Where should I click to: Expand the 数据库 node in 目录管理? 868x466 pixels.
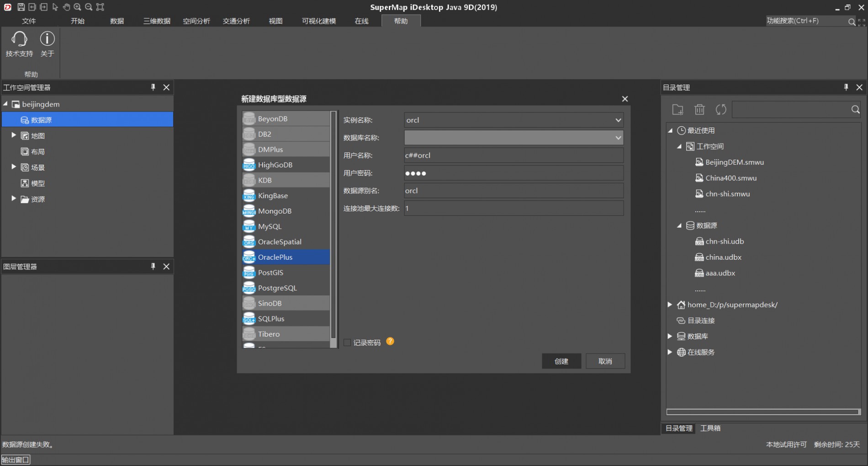tap(670, 336)
